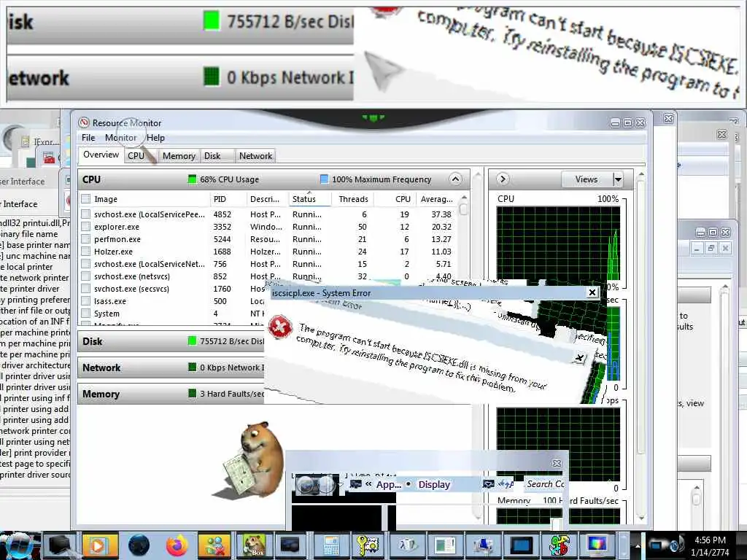Check svchost.exe (LocalServiceNet...) process checkbox
This screenshot has height=560, width=747.
[86, 264]
